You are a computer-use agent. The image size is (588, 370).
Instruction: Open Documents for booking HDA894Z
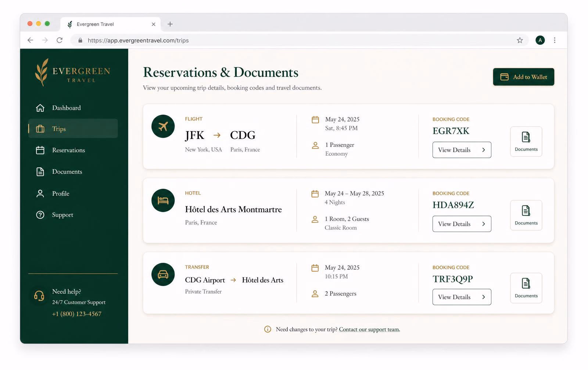[526, 215]
